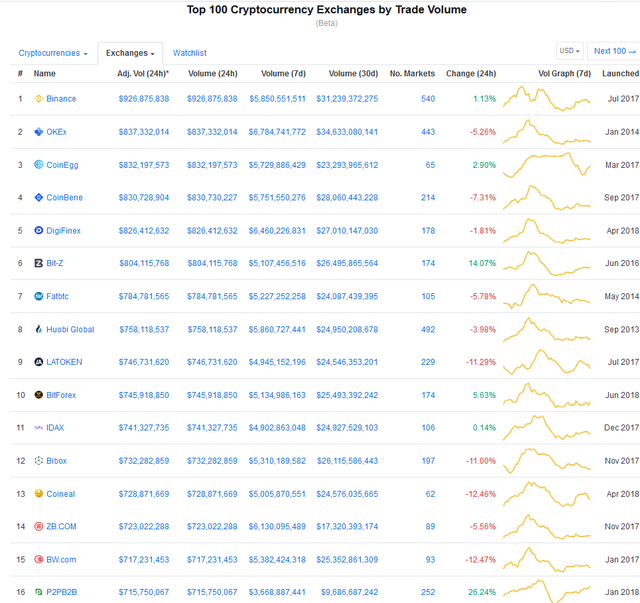Open the USD currency selector
The height and width of the screenshot is (603, 640).
click(x=569, y=51)
